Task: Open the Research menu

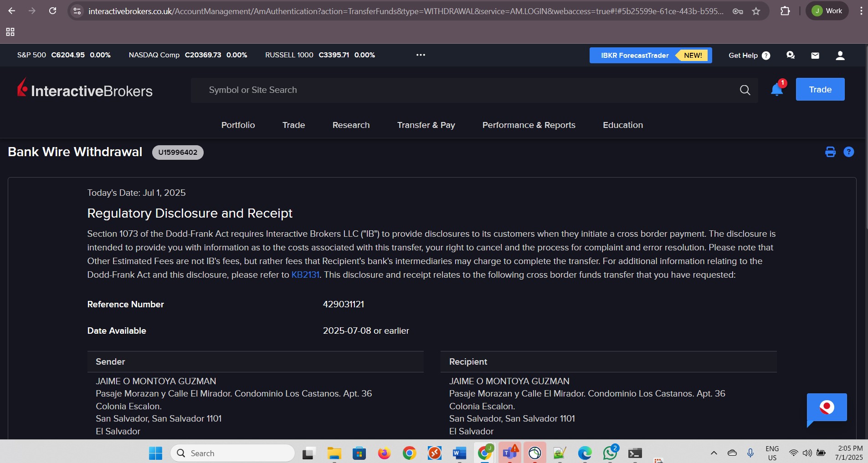Action: click(x=351, y=125)
